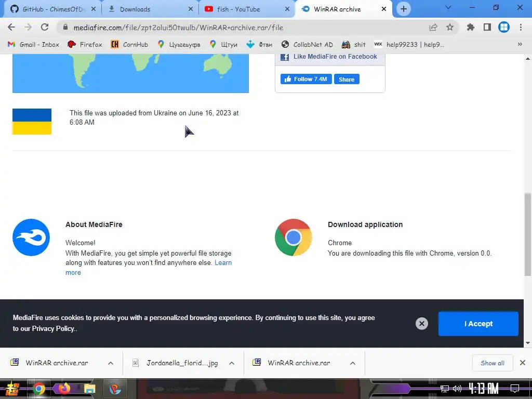Viewport: 532px width, 399px height.
Task: Toggle the side panel icon
Action: click(x=487, y=27)
